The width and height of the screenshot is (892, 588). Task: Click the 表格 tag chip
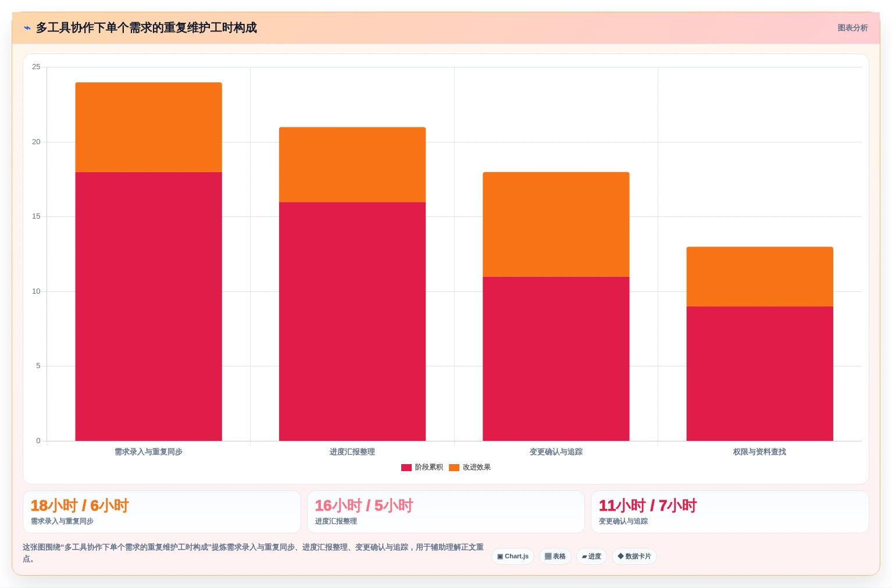pos(555,557)
